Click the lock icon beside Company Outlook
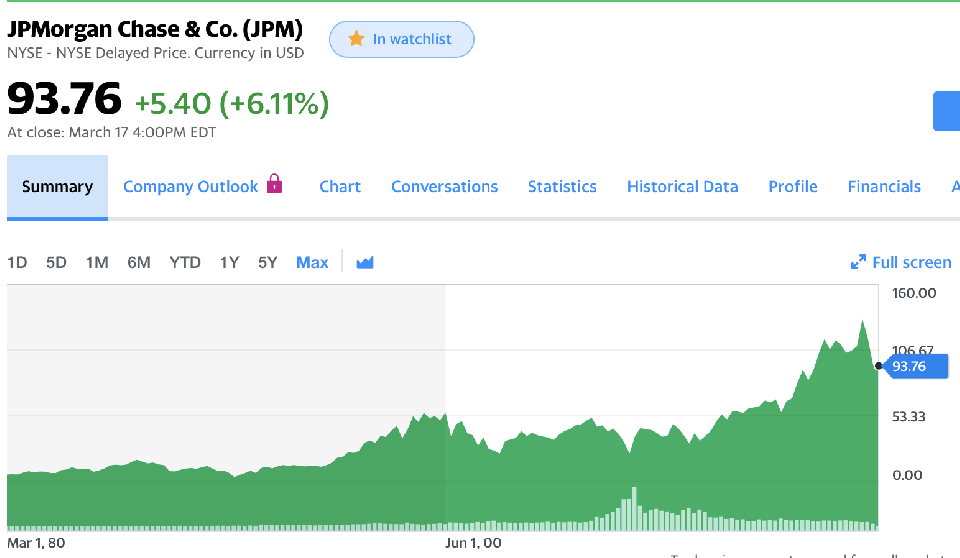The image size is (960, 558). point(275,185)
